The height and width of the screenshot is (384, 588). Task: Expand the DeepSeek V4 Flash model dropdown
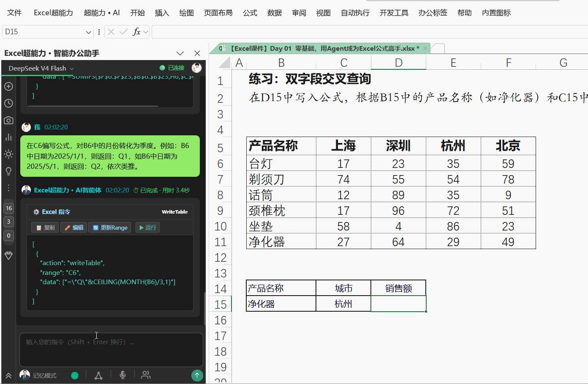tap(41, 68)
